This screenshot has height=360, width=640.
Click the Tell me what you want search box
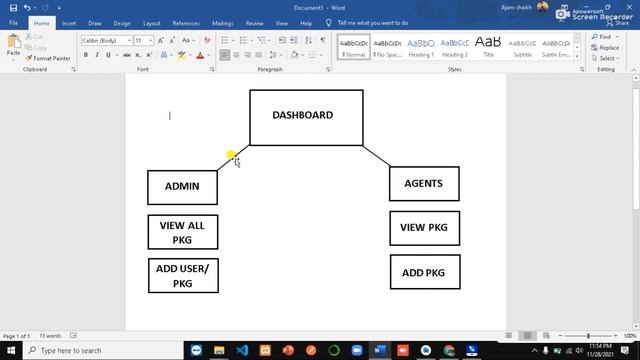click(372, 23)
